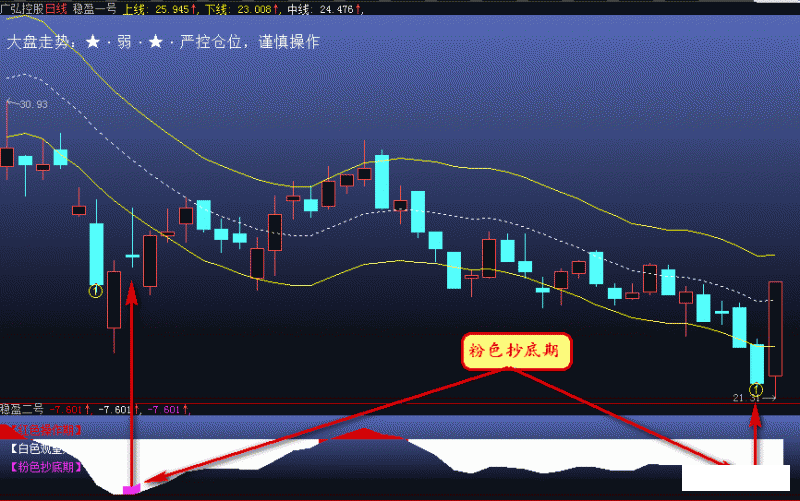The height and width of the screenshot is (501, 800).
Task: Click the white -7.601 indicator value
Action: 117,409
